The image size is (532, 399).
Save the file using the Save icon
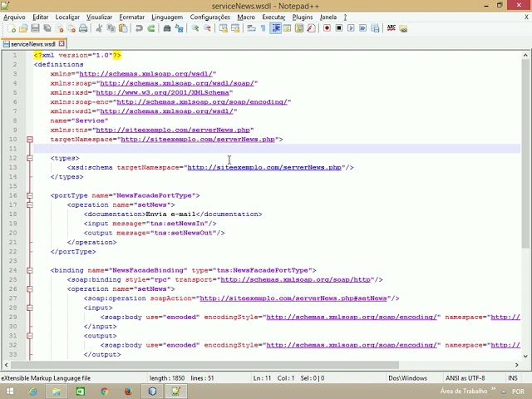[x=35, y=28]
